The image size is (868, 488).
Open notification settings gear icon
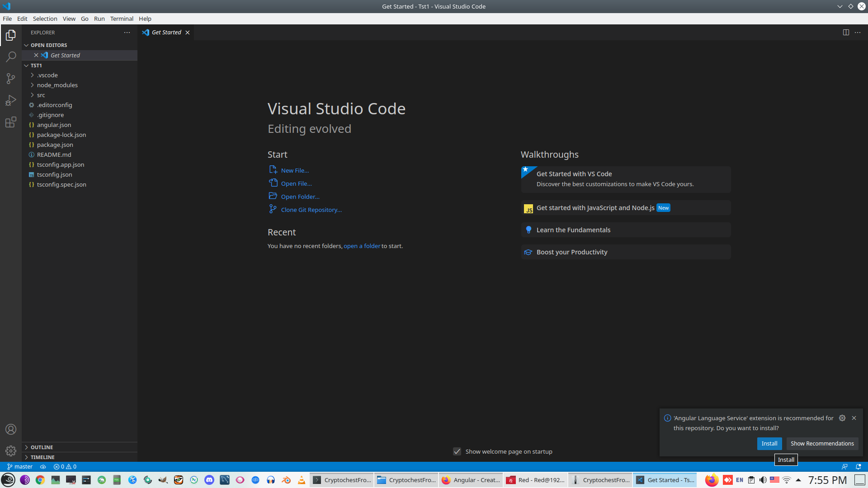842,418
